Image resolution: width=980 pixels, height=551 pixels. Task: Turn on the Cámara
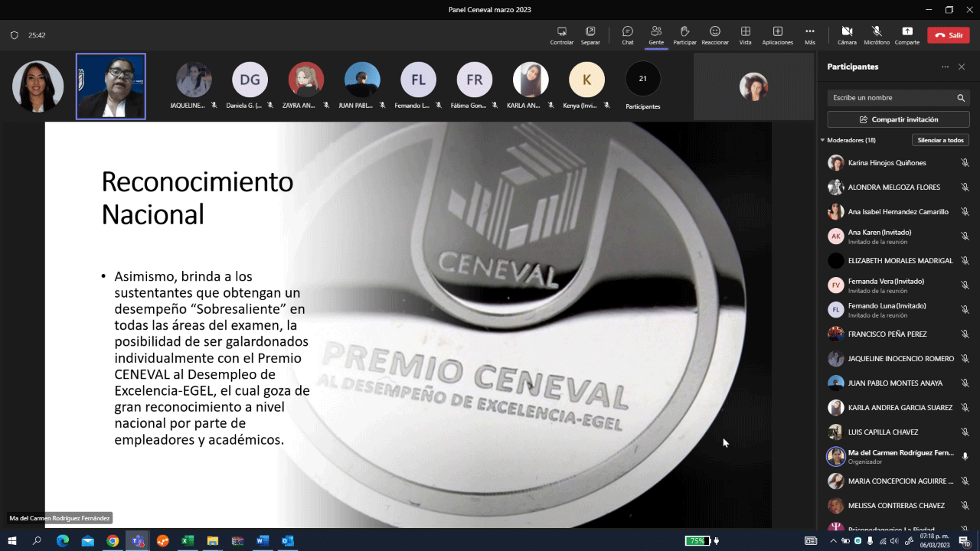point(847,35)
